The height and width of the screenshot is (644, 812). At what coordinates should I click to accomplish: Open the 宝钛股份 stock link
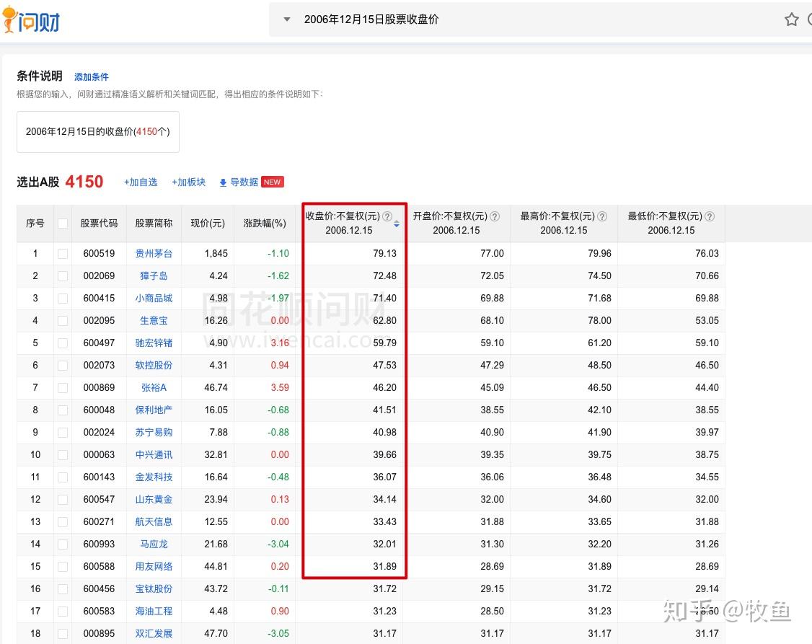154,588
